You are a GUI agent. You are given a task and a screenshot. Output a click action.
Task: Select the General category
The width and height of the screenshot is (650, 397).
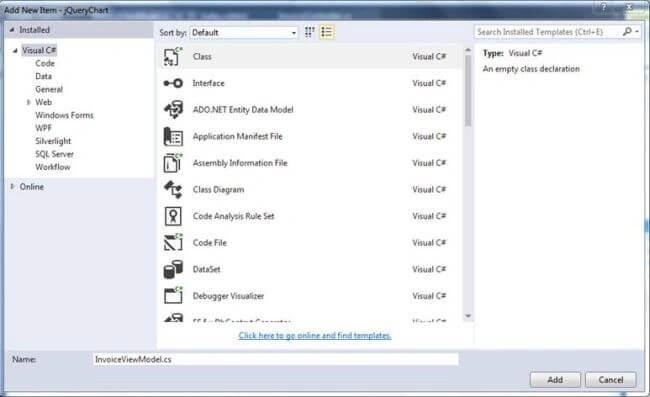click(49, 89)
